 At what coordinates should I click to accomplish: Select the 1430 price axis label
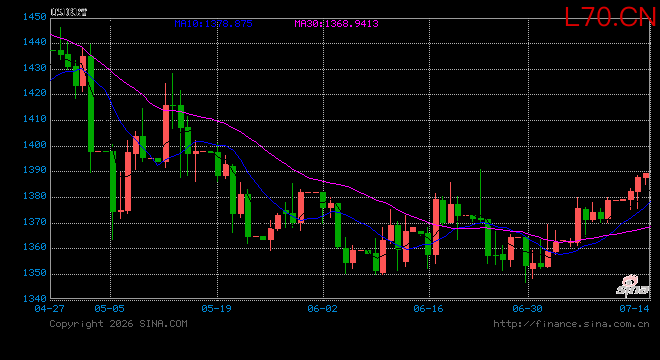coord(35,68)
